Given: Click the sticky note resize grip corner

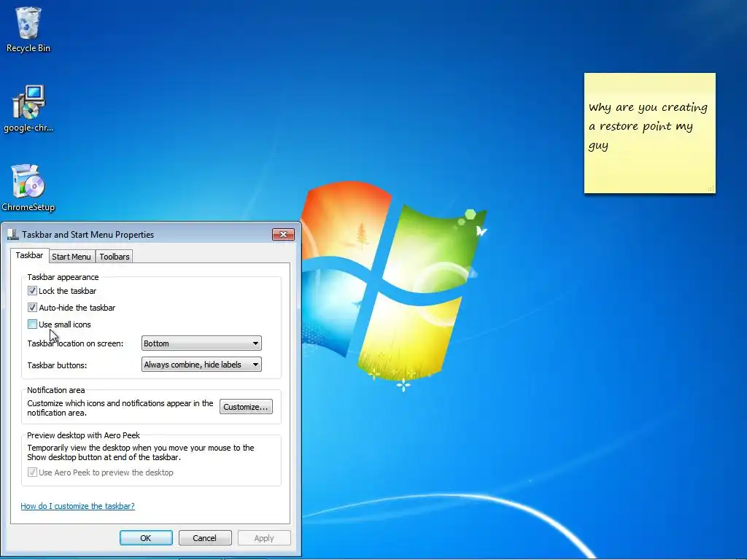Looking at the screenshot, I should coord(711,189).
